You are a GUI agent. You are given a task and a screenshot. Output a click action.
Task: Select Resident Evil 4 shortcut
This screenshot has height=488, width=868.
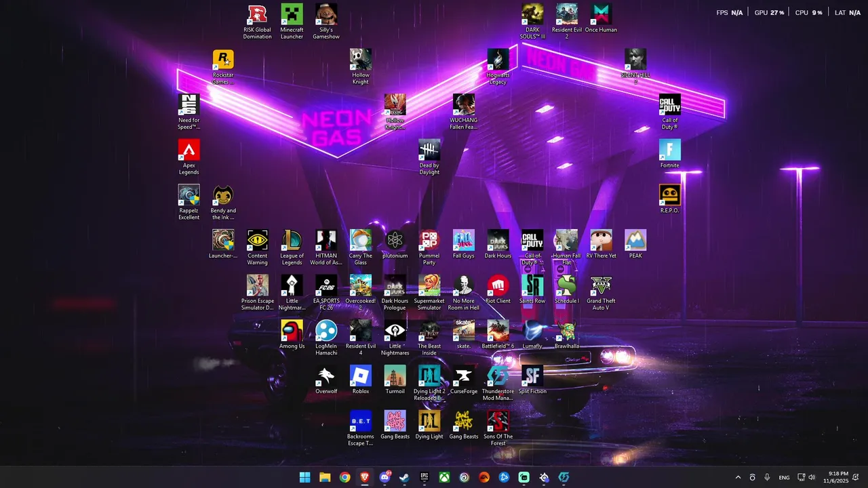(x=361, y=338)
